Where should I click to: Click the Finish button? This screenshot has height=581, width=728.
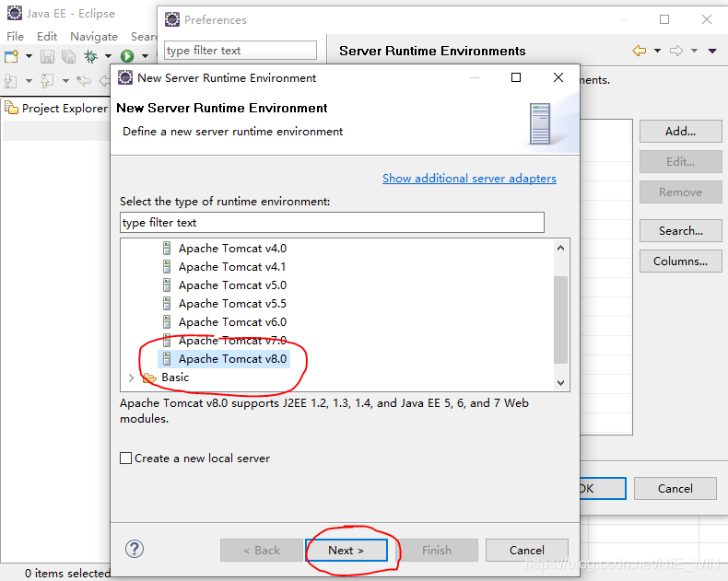click(x=437, y=551)
